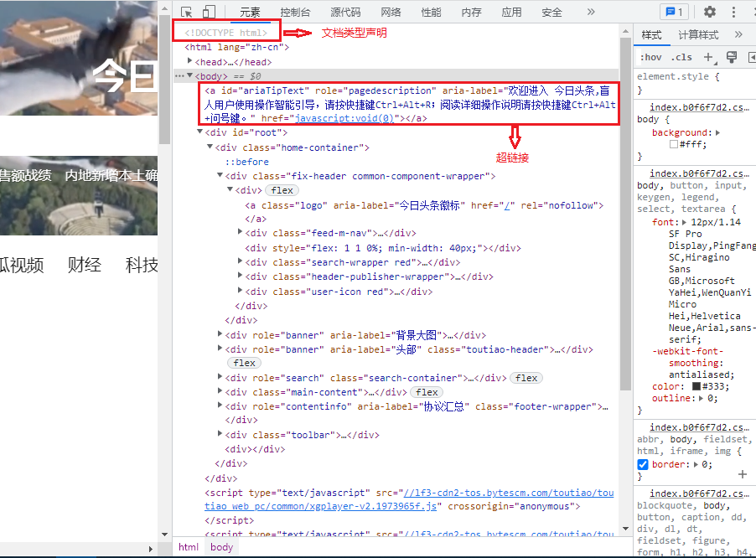Expand the main-content div node
This screenshot has height=558, width=756.
point(220,390)
